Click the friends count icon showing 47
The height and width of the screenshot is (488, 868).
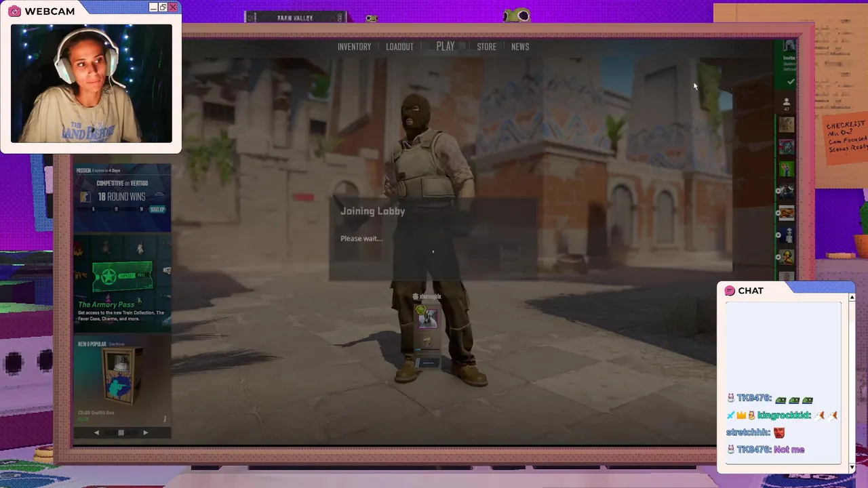(787, 104)
